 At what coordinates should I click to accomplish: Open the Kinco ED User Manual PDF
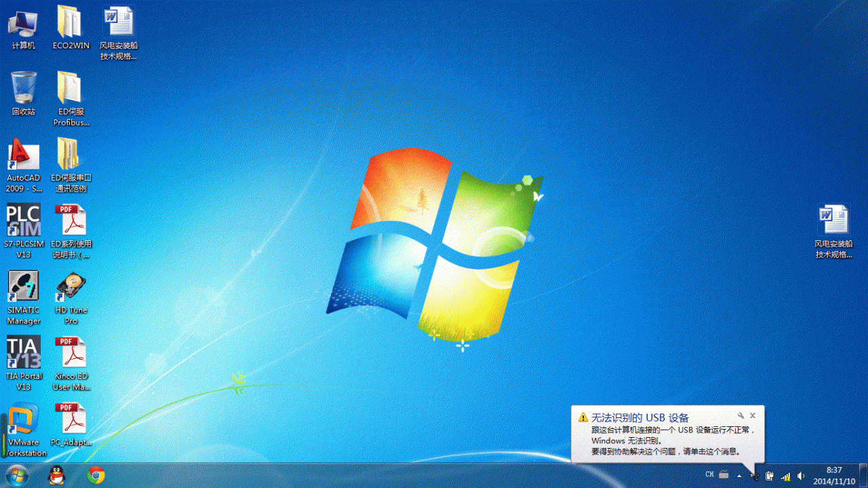coord(71,364)
